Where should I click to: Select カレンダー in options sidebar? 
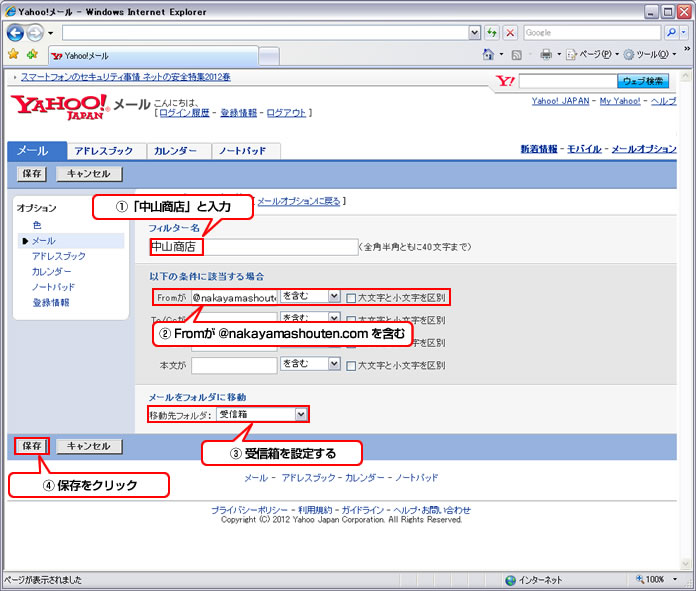point(51,272)
